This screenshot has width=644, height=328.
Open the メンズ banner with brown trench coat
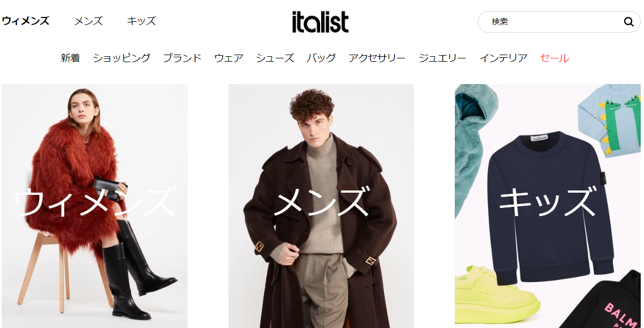(321, 206)
